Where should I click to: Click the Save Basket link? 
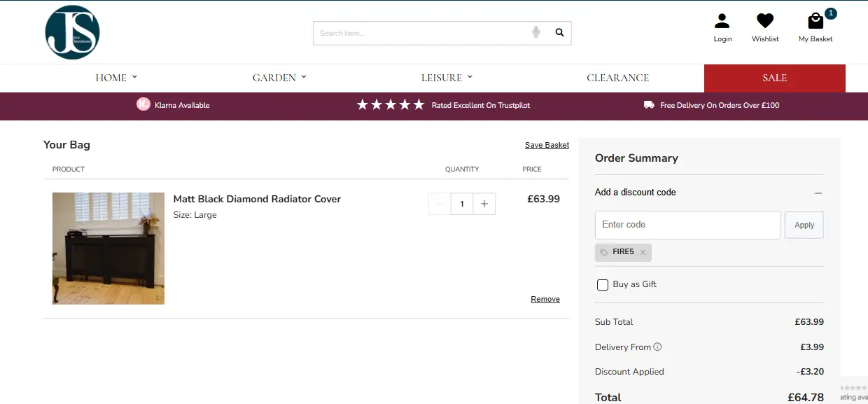click(x=547, y=145)
